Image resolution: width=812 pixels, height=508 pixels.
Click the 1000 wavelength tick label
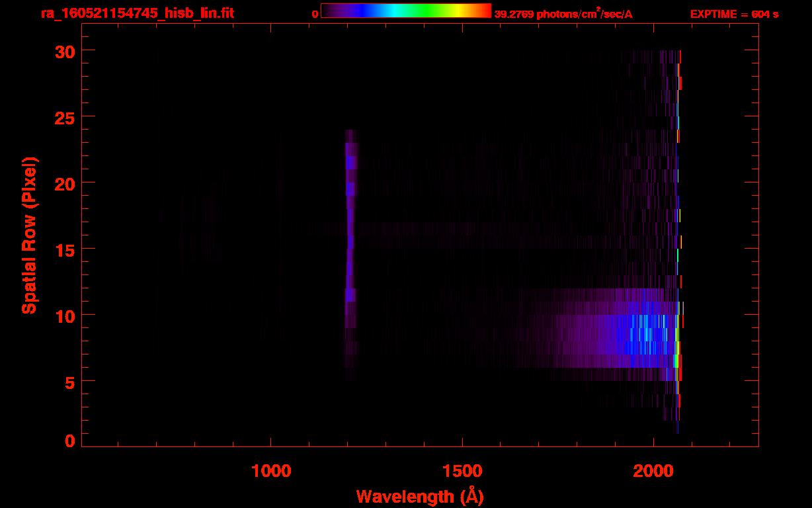[x=271, y=471]
